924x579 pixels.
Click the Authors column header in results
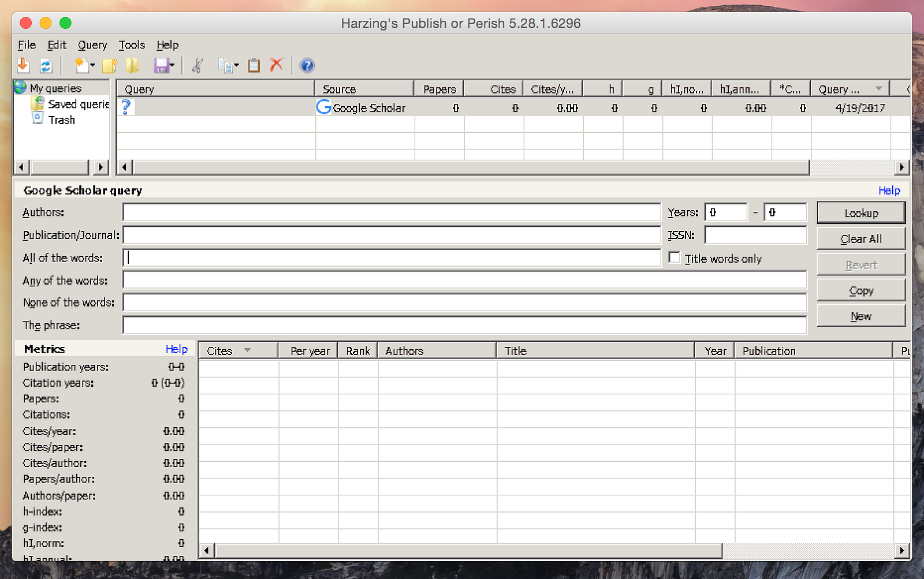[x=437, y=350]
